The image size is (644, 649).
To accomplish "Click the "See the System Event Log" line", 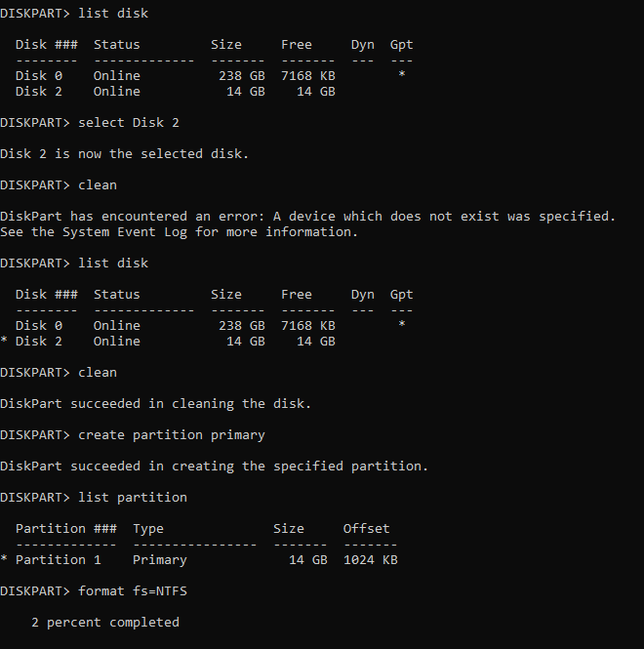I will point(179,232).
